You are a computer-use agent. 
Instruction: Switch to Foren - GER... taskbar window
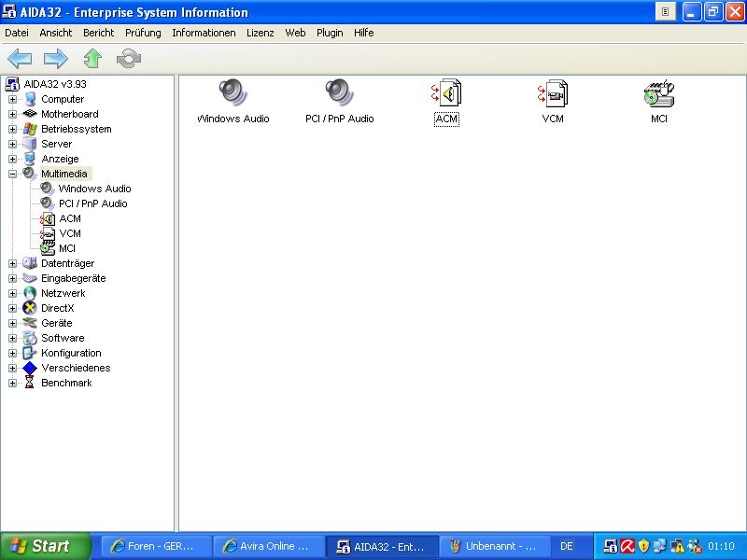(156, 546)
